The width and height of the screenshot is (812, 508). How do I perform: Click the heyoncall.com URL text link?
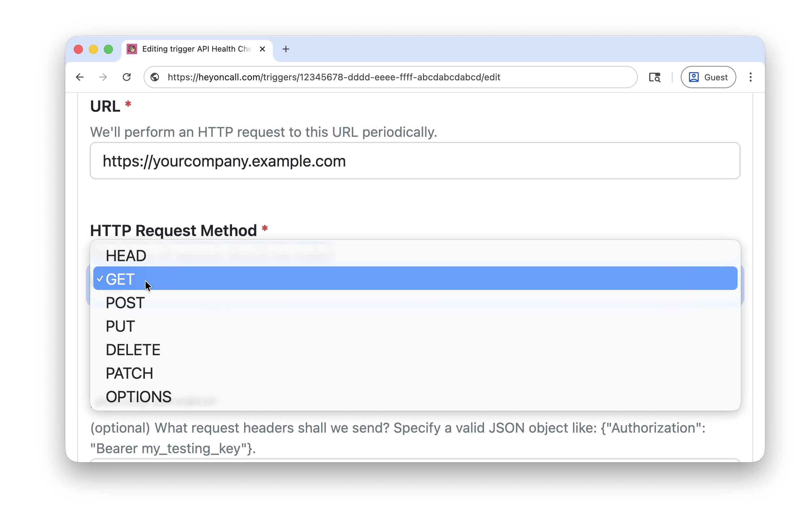[x=334, y=77]
